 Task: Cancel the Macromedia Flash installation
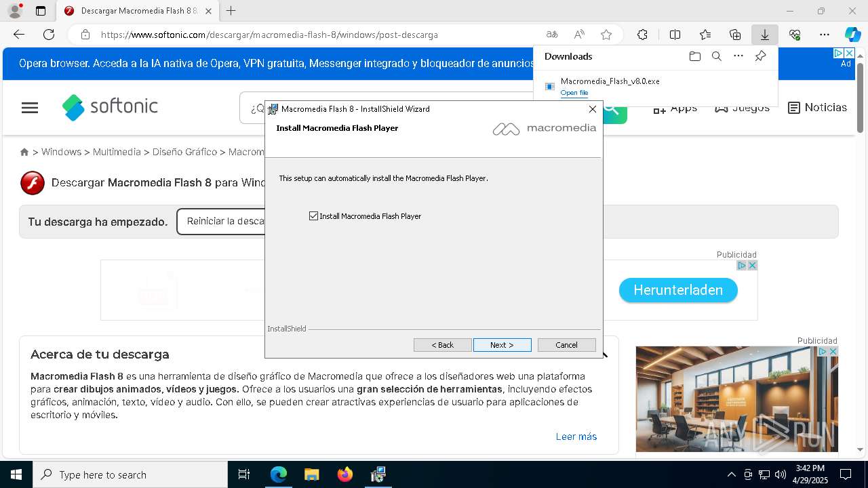click(566, 345)
